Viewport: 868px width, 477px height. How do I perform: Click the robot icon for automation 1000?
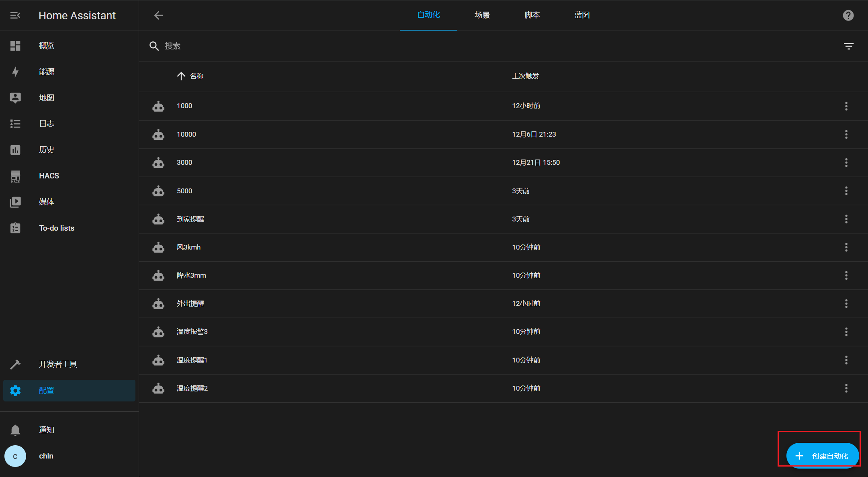(158, 106)
